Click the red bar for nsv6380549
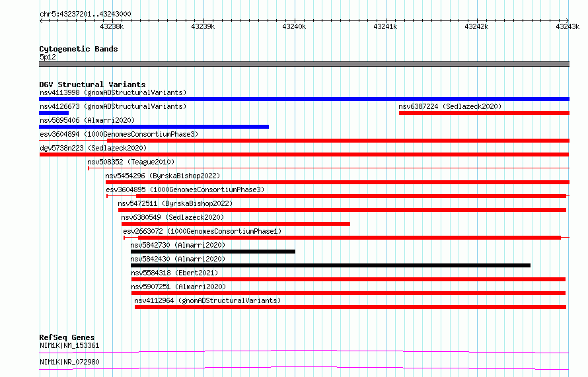 click(x=236, y=224)
